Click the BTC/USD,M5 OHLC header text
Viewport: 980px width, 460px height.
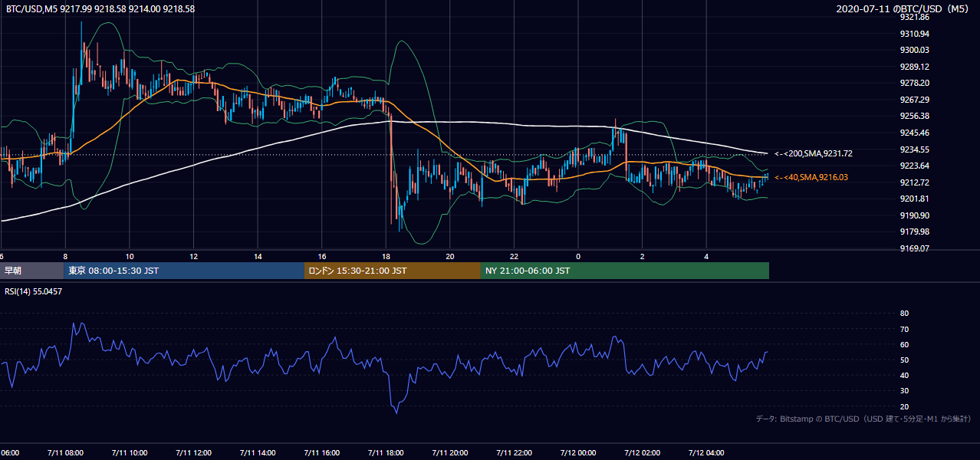101,8
